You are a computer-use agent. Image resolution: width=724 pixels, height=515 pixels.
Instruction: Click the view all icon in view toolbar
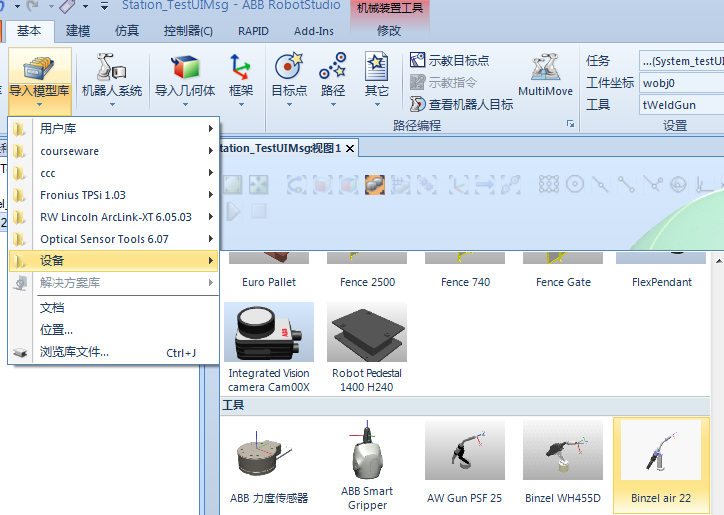233,185
